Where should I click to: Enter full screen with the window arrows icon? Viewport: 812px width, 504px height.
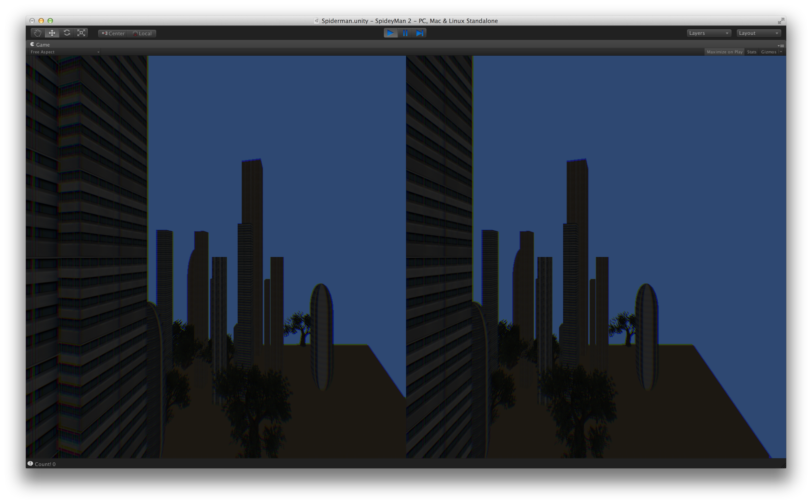point(781,21)
